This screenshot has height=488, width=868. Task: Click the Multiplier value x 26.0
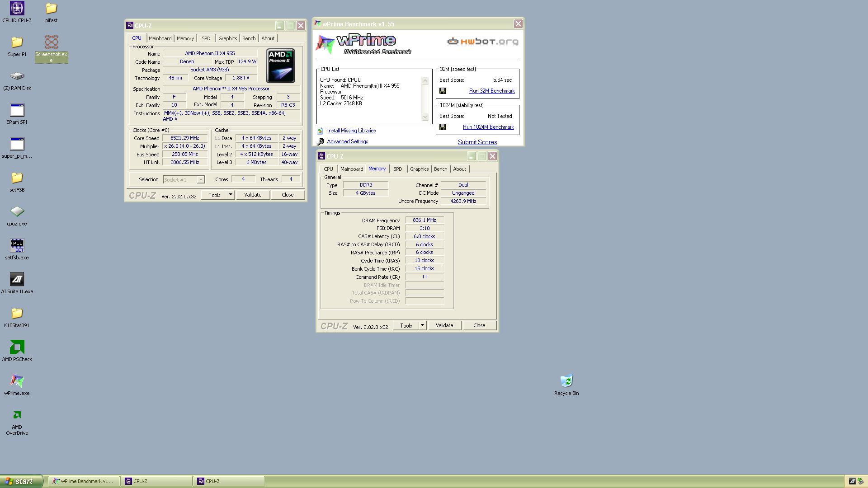coord(185,146)
